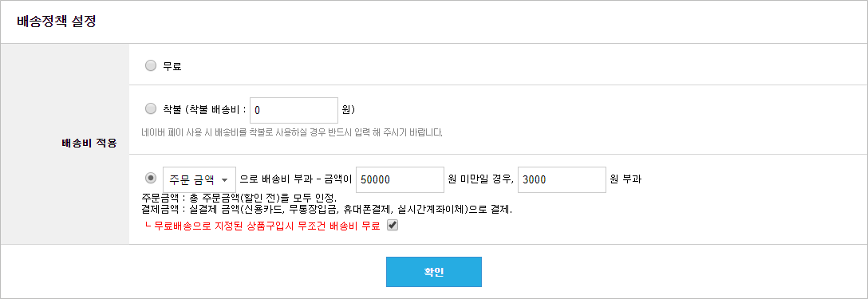Image resolution: width=868 pixels, height=299 pixels.
Task: Click the 결제금액 description line
Action: coord(328,209)
